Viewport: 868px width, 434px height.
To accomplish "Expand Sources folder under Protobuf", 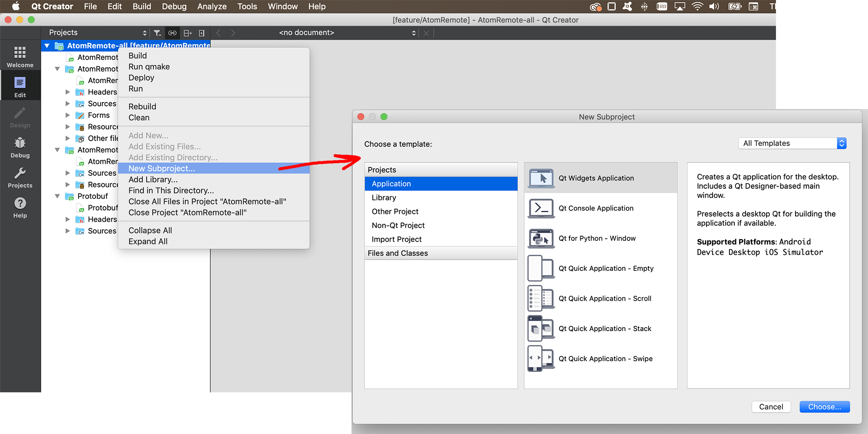I will 68,231.
